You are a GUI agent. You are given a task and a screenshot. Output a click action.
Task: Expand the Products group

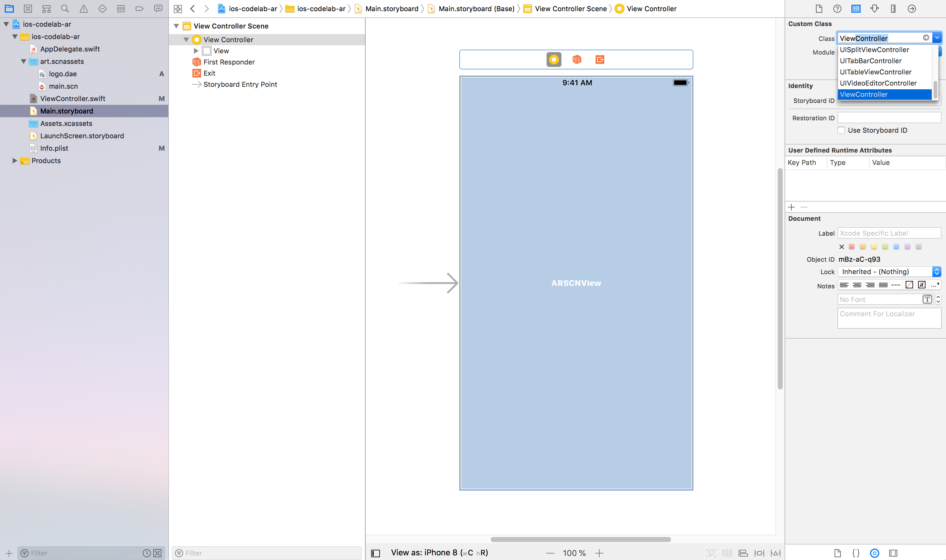15,161
